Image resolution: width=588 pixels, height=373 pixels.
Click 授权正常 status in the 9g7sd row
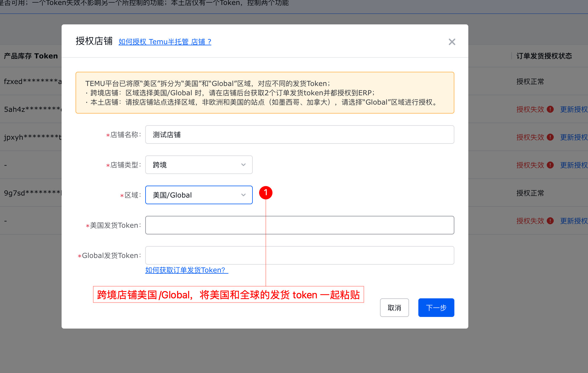click(x=530, y=193)
